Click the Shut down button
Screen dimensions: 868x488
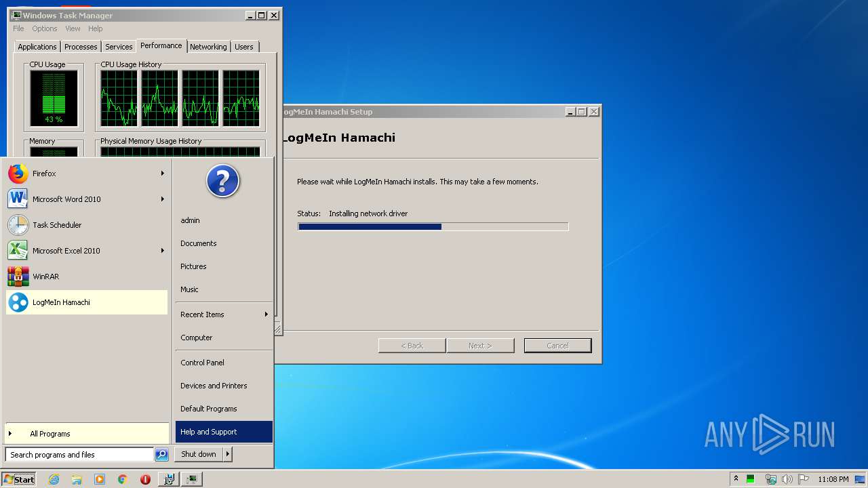click(x=199, y=454)
